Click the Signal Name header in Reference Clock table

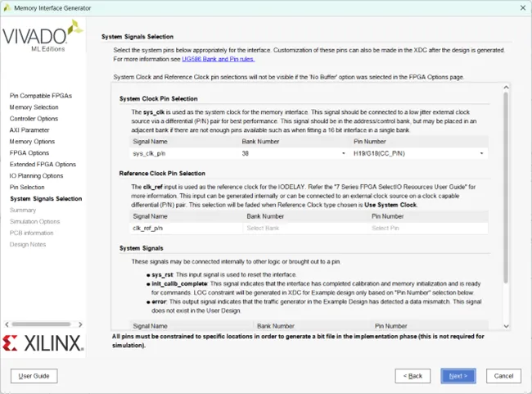click(x=150, y=216)
